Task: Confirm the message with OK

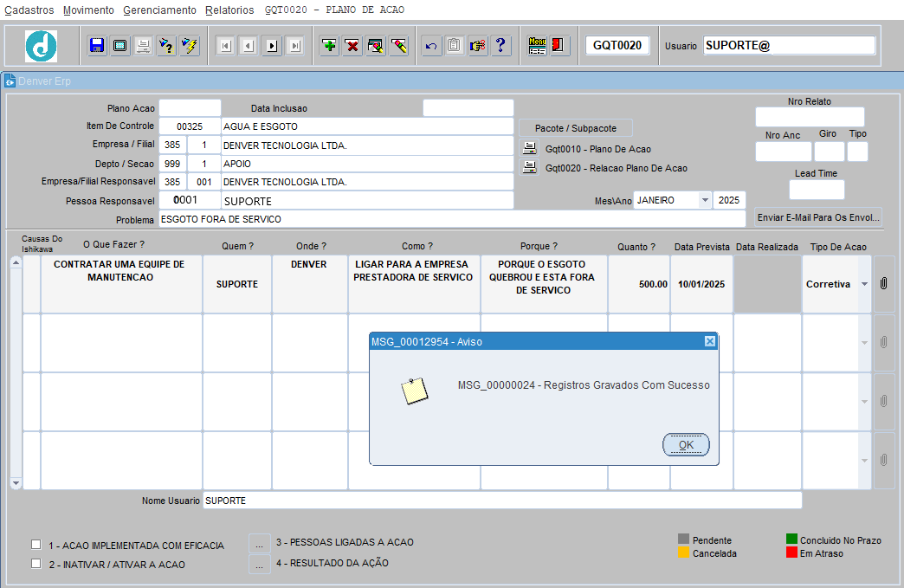Action: point(686,444)
